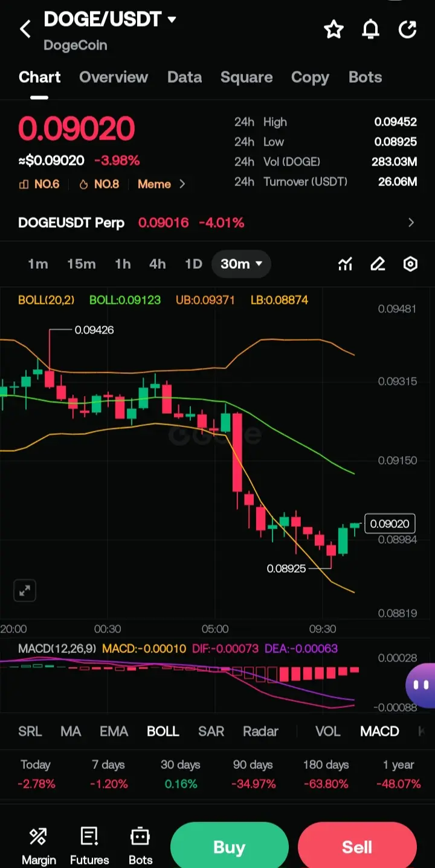The height and width of the screenshot is (868, 435).
Task: Enable the Radar indicator
Action: pos(260,731)
